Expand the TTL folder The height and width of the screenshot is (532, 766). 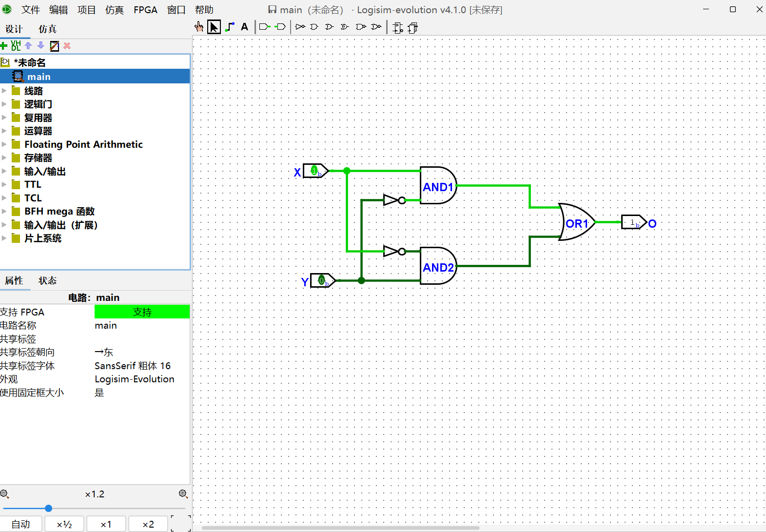pyautogui.click(x=4, y=184)
